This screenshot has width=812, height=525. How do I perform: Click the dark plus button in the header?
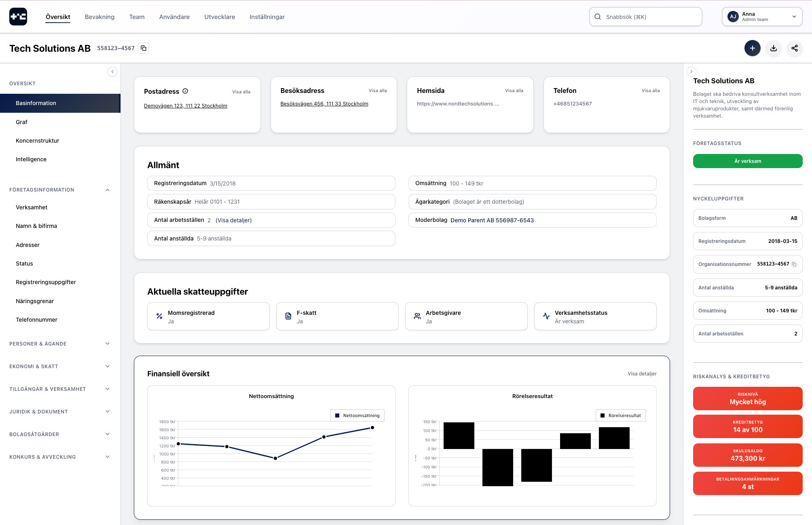coord(752,48)
